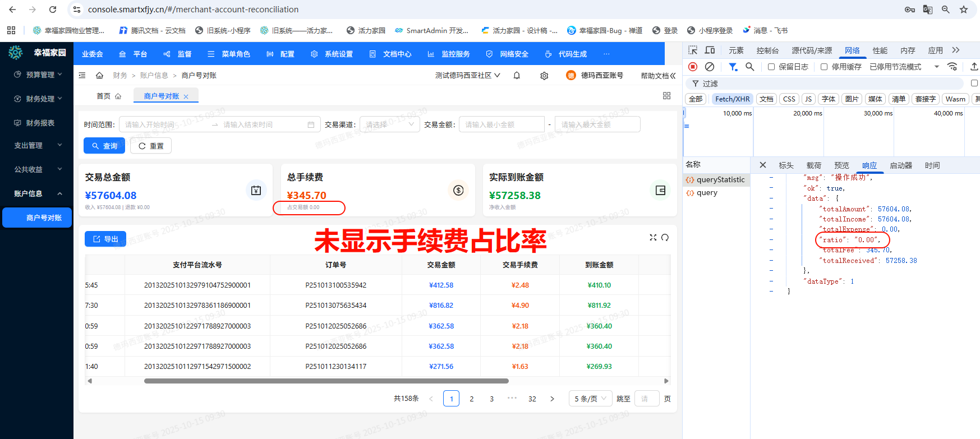
Task: Select DevTools inspect element picker icon
Action: point(693,50)
